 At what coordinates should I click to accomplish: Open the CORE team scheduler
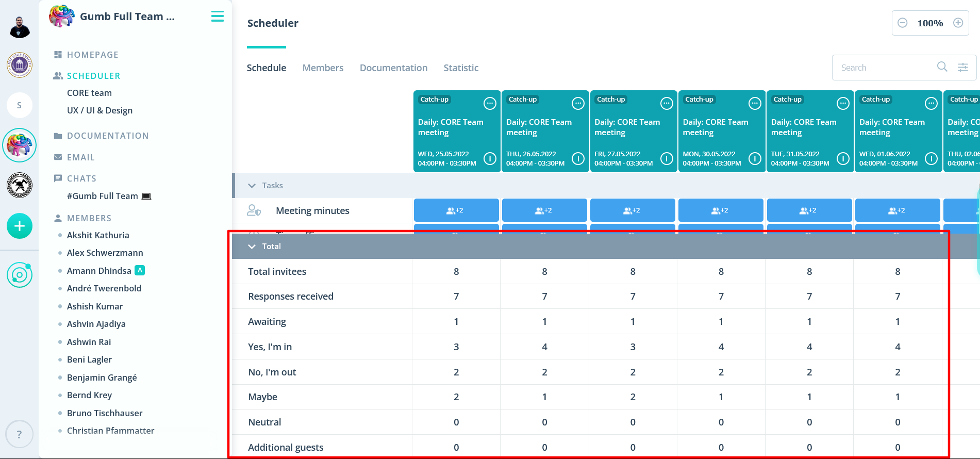pos(89,93)
